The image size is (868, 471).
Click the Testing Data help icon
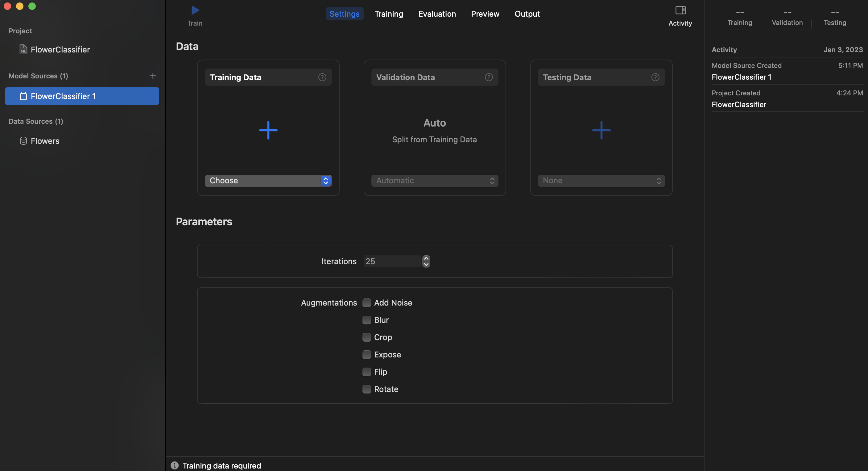pos(655,77)
